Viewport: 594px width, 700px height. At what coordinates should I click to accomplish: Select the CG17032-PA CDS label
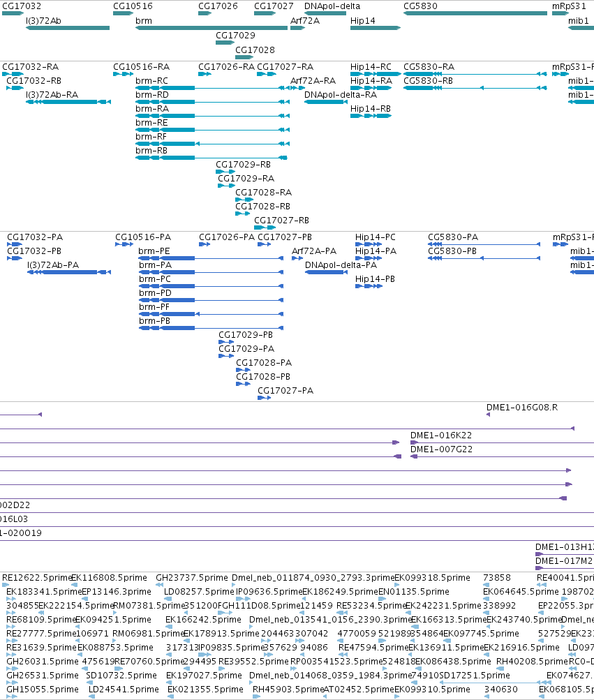tap(35, 237)
